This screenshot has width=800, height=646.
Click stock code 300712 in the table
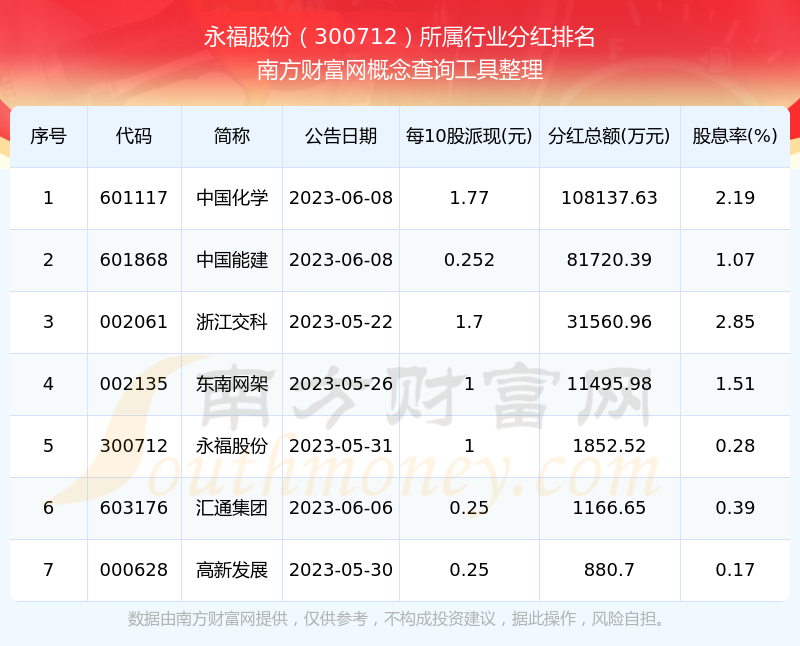coord(134,446)
